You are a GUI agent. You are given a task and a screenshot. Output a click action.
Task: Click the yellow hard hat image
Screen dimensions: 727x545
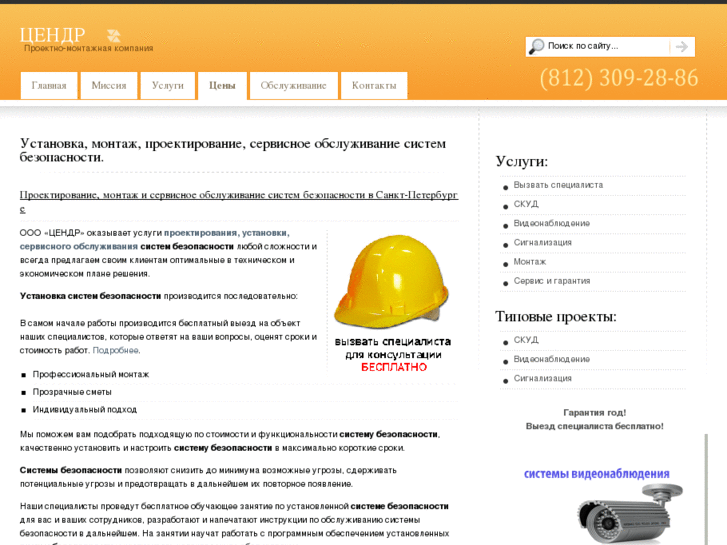tap(391, 280)
